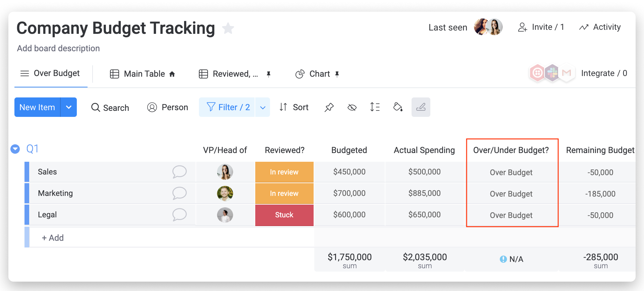
Task: Open the Legal row conversation bubble
Action: click(x=179, y=215)
